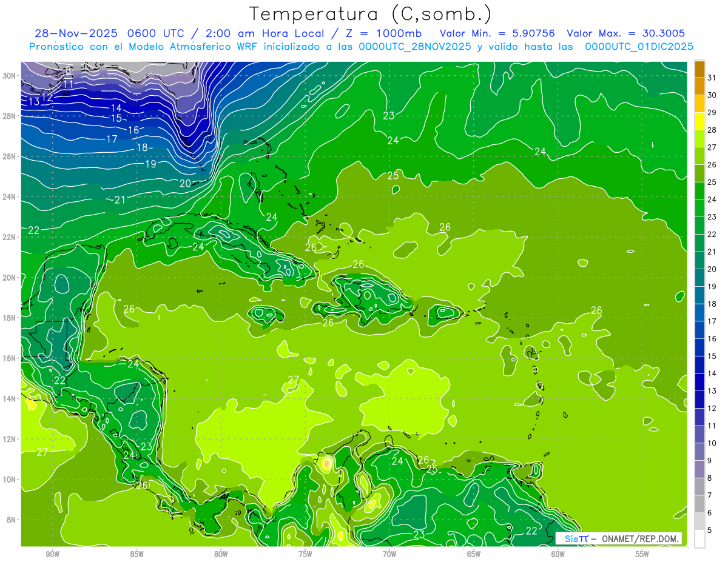728x562 pixels.
Task: Click the legend scale value '28'
Action: tap(712, 130)
